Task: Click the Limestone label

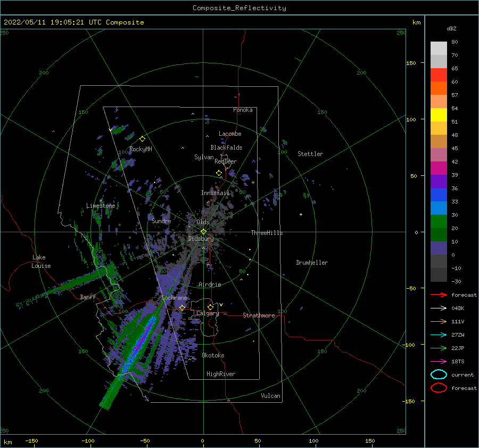Action: coord(101,206)
